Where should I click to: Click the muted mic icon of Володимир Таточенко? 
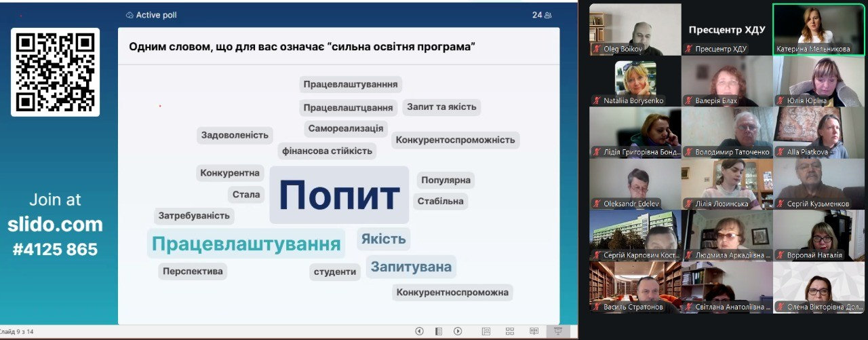click(688, 152)
